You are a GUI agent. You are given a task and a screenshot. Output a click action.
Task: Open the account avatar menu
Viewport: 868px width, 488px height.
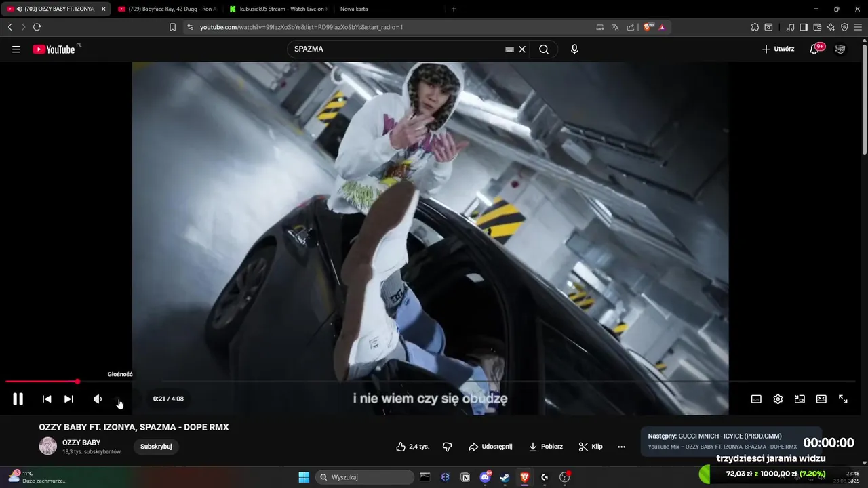840,49
